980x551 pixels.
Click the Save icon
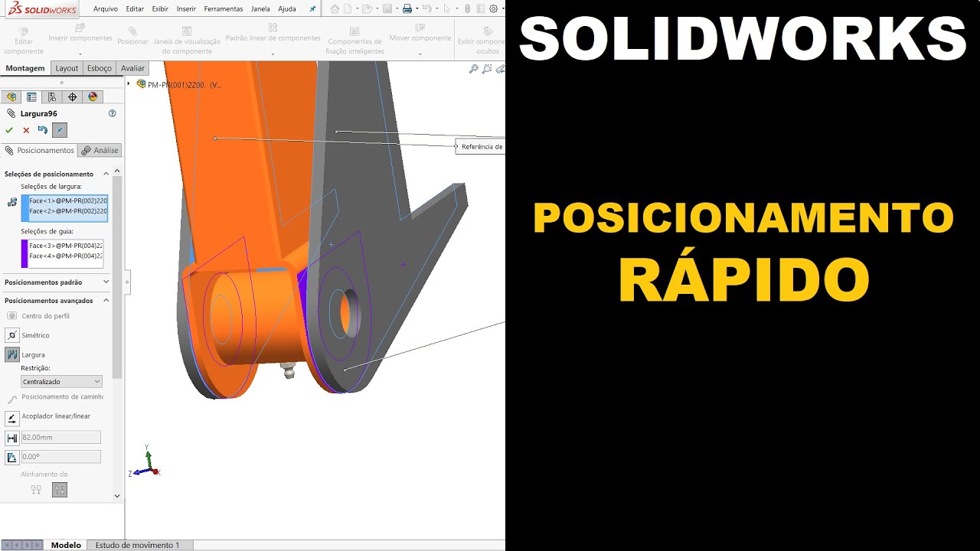tap(387, 9)
